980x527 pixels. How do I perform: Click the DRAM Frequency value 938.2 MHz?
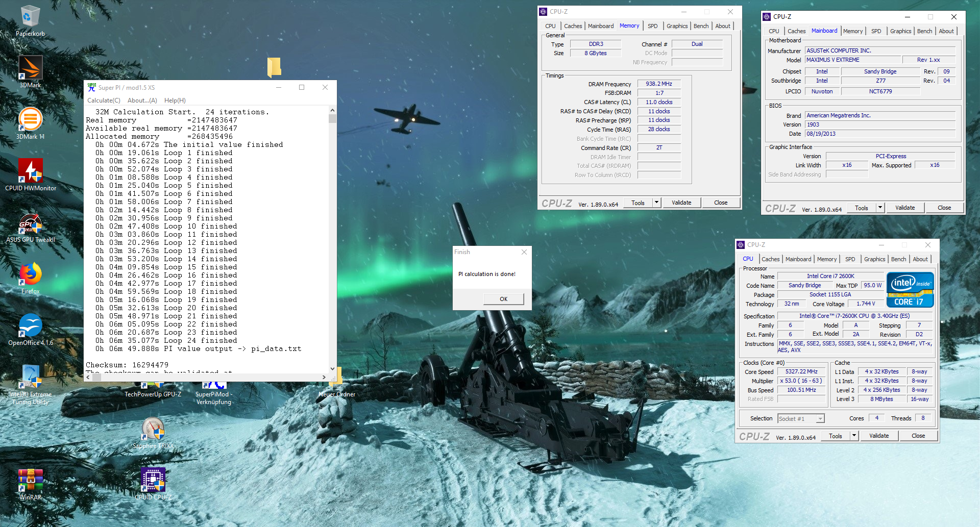(x=659, y=84)
